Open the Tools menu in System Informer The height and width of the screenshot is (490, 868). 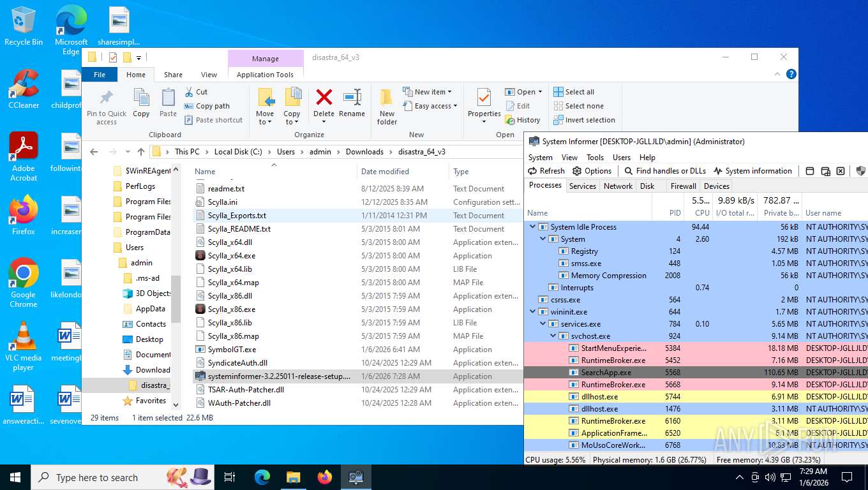[595, 158]
